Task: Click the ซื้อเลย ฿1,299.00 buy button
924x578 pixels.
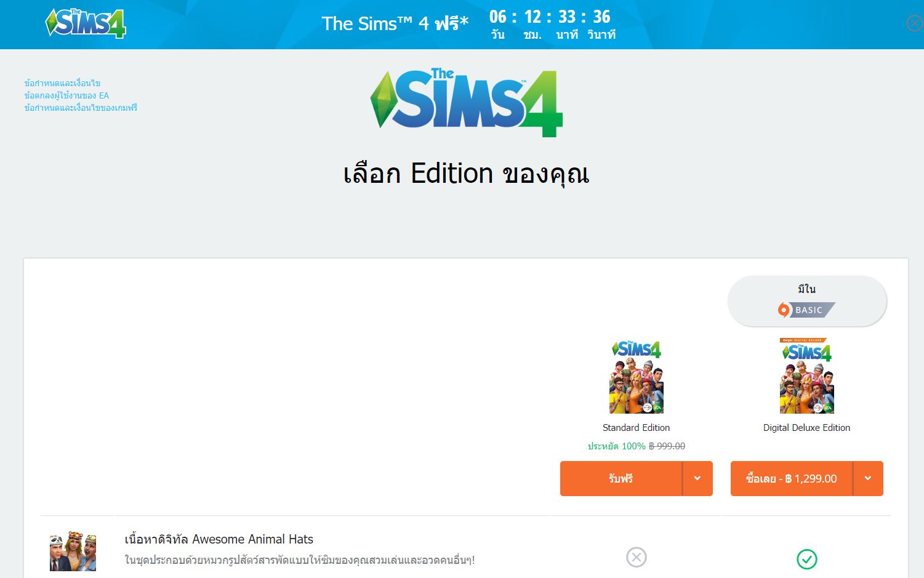Action: pyautogui.click(x=791, y=478)
